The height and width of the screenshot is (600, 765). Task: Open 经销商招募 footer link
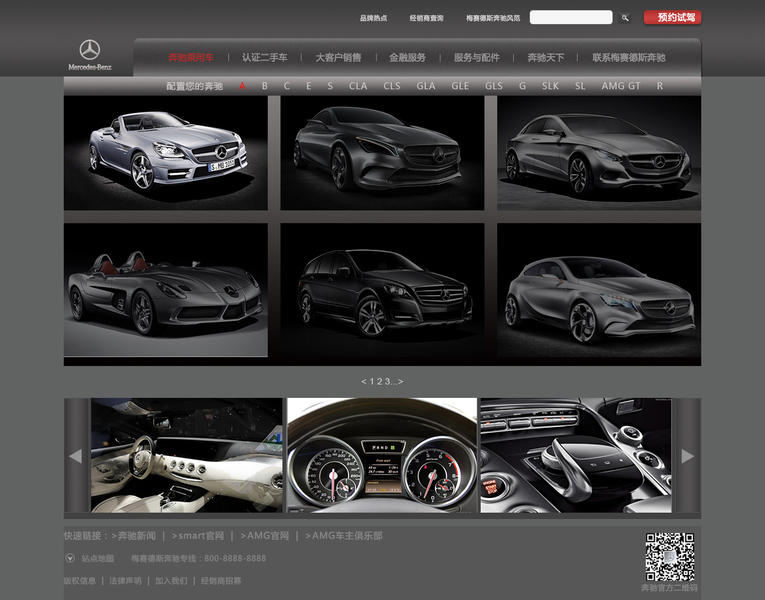221,581
